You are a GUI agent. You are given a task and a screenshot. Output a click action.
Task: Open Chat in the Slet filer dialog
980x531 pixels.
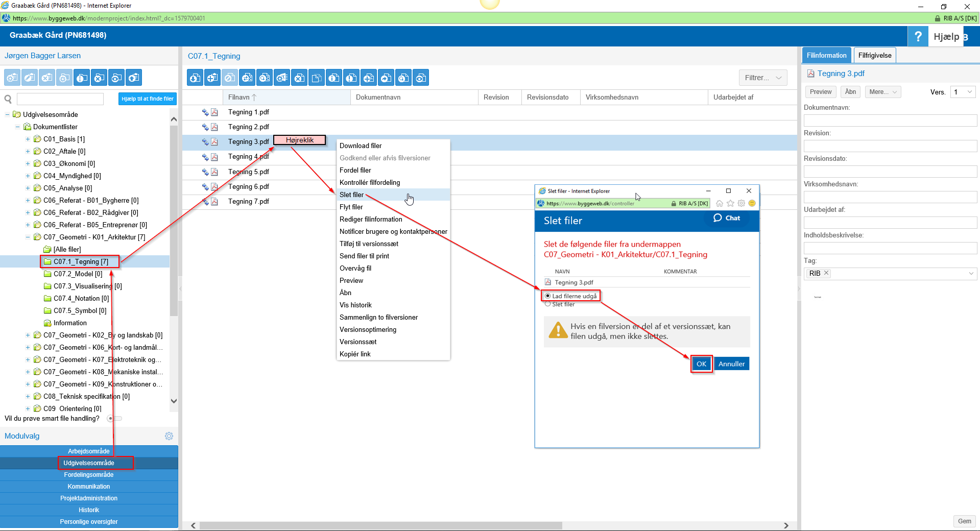727,218
